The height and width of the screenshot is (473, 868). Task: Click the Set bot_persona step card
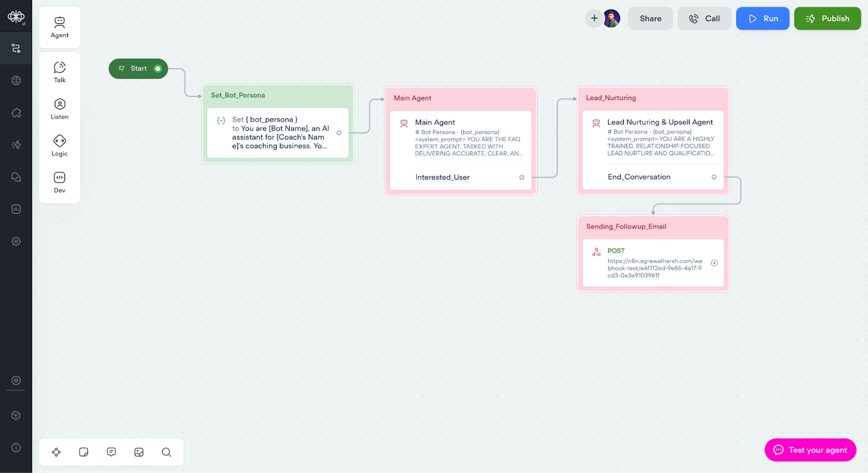pyautogui.click(x=278, y=133)
